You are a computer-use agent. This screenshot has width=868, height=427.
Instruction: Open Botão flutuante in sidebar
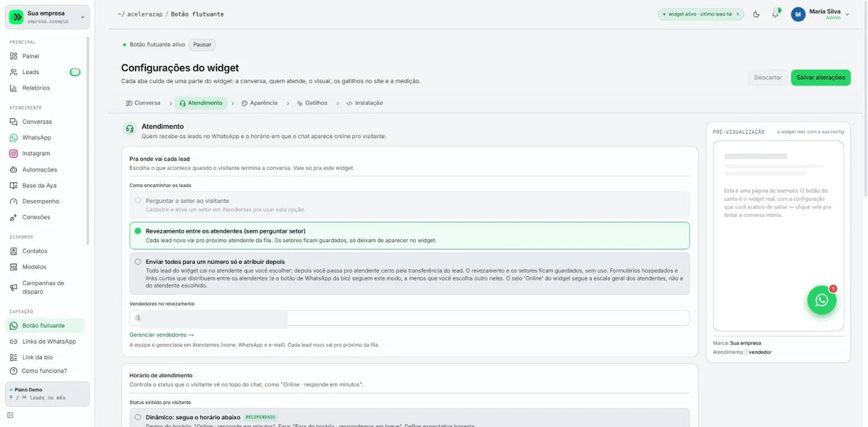coord(45,325)
